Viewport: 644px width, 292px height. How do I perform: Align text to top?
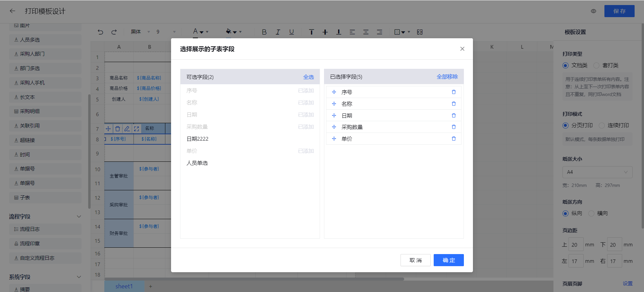click(x=312, y=32)
